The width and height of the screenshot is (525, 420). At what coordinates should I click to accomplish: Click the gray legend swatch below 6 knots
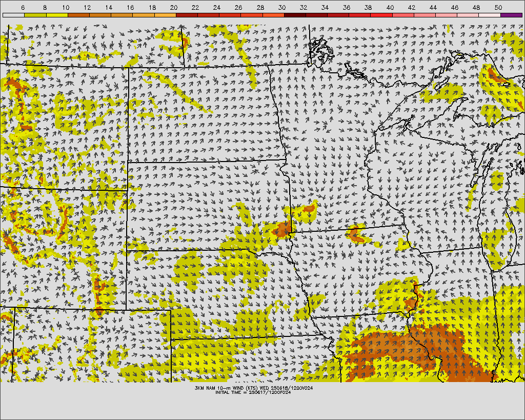coord(14,15)
